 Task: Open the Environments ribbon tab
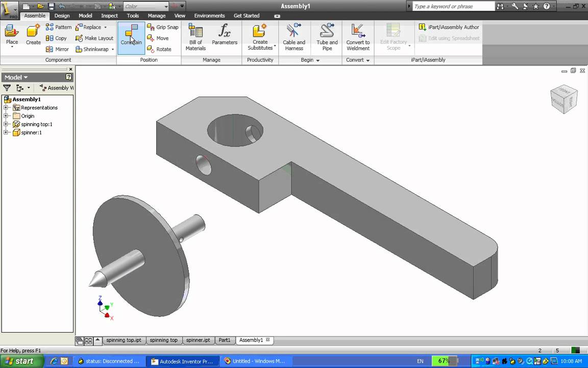point(209,16)
